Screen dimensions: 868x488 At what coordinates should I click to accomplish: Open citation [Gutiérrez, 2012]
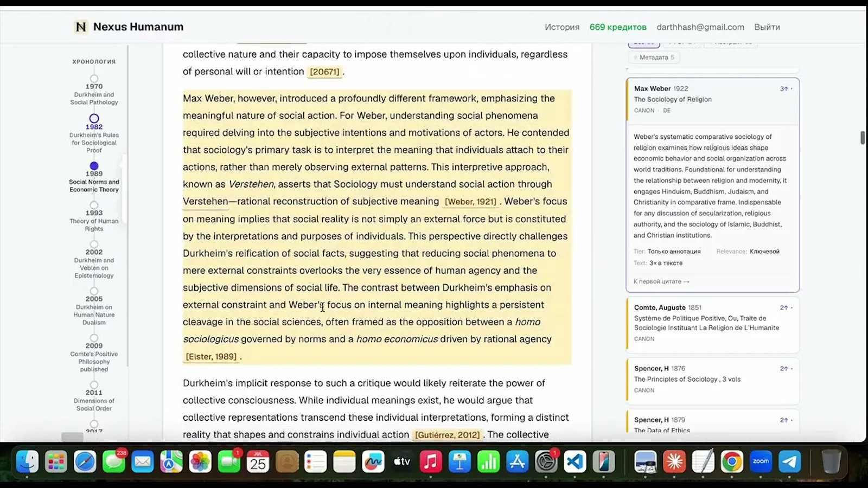pyautogui.click(x=447, y=435)
